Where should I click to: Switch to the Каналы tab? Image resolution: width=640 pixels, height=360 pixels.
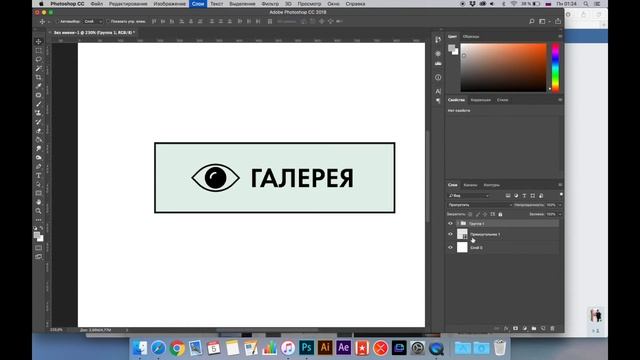pos(470,185)
